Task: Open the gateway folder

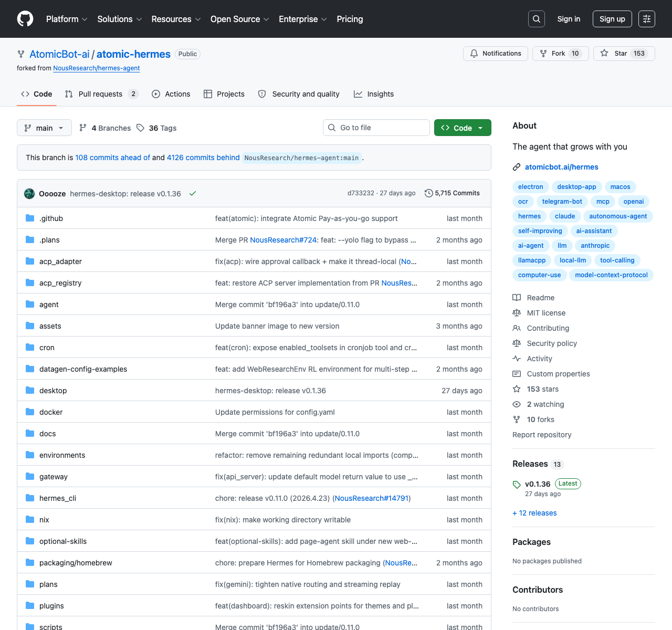Action: pos(54,477)
